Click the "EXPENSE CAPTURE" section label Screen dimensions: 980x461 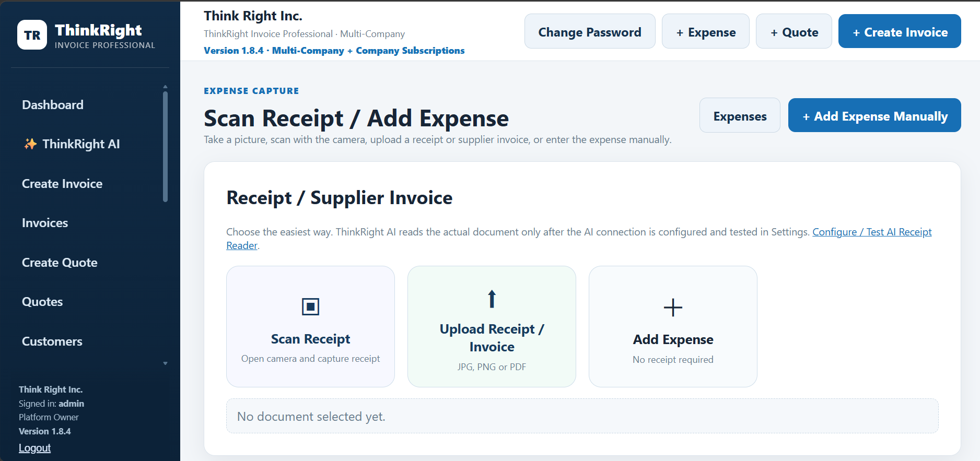coord(251,91)
